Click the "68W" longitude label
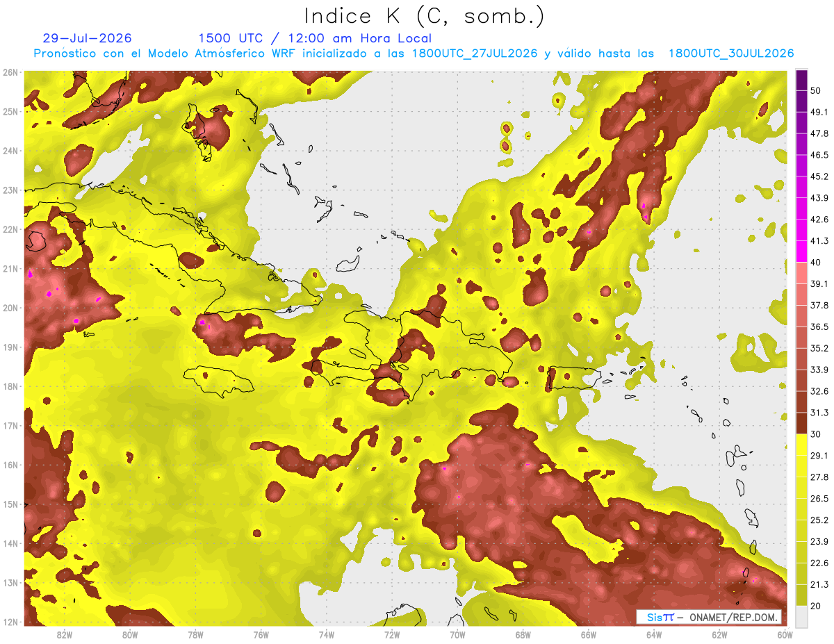834x644 pixels. point(523,635)
